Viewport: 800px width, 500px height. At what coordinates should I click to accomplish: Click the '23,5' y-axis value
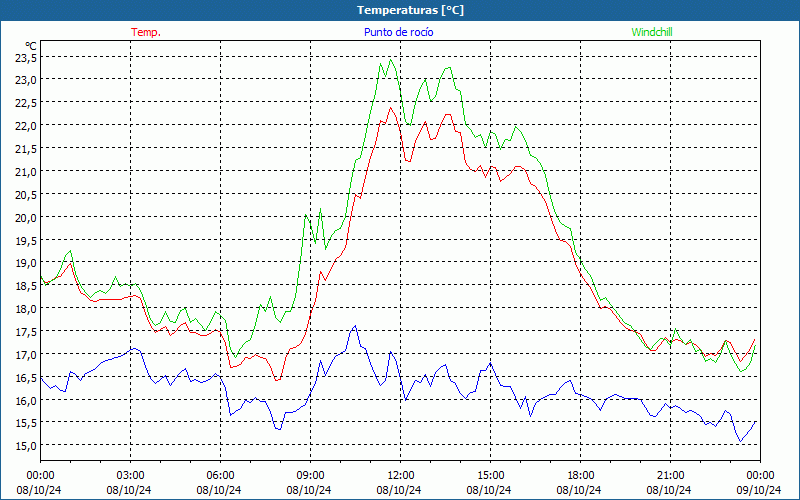26,58
